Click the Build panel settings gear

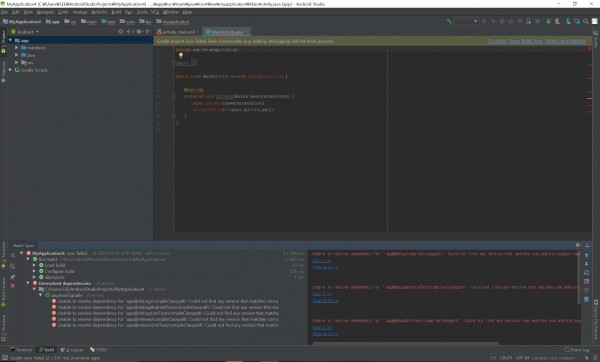578,245
